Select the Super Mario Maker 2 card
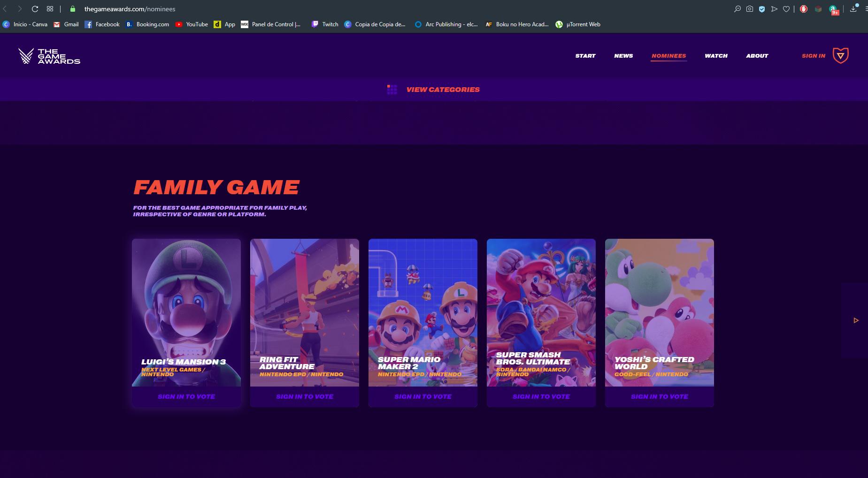Screen dimensions: 868x478 (x=422, y=312)
